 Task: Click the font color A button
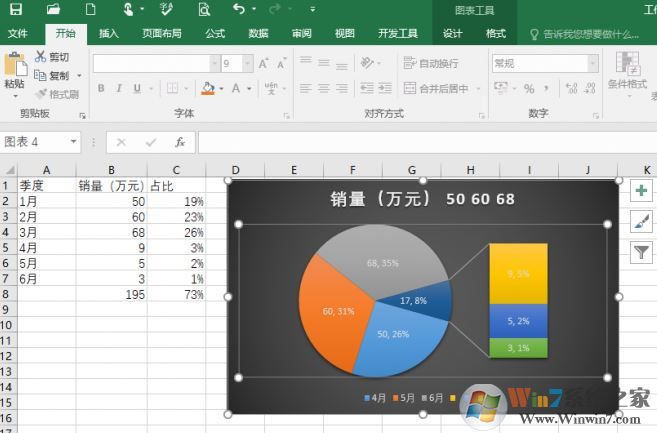[236, 88]
